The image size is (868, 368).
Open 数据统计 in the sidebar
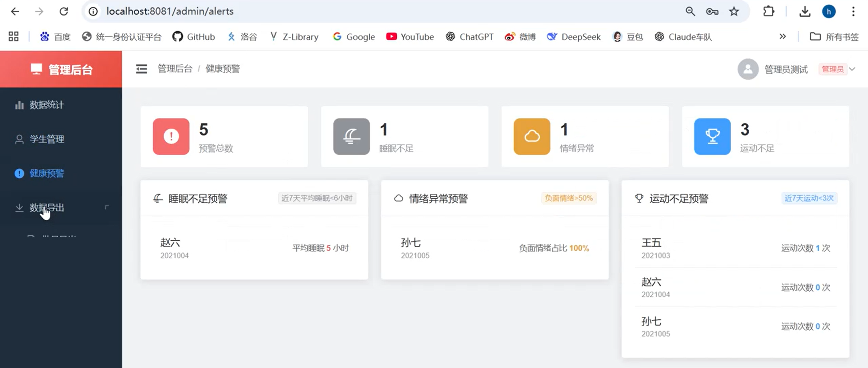tap(46, 105)
